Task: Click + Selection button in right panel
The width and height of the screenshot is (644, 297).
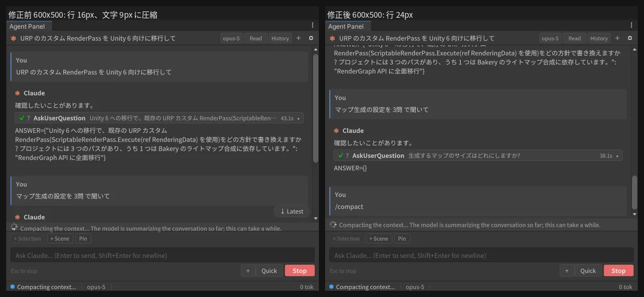Action: [x=346, y=239]
